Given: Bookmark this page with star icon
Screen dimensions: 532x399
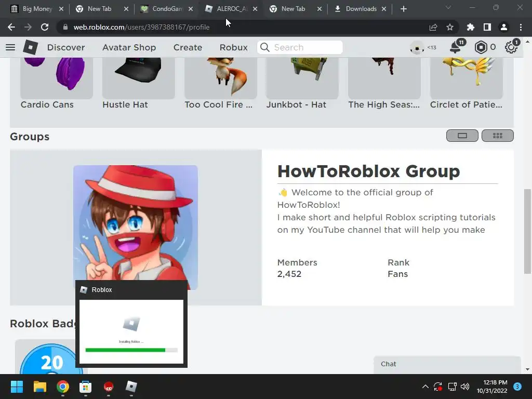Looking at the screenshot, I should point(450,27).
